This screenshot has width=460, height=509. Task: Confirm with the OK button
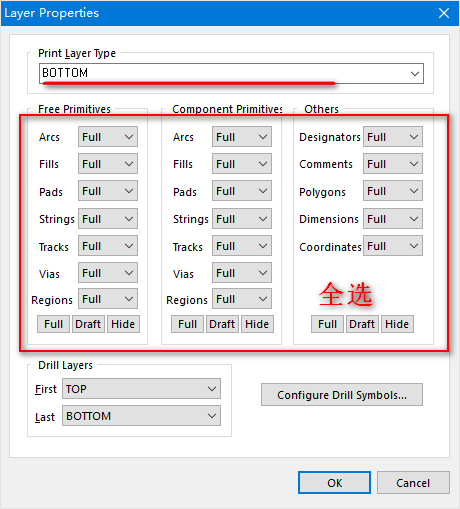pyautogui.click(x=334, y=483)
